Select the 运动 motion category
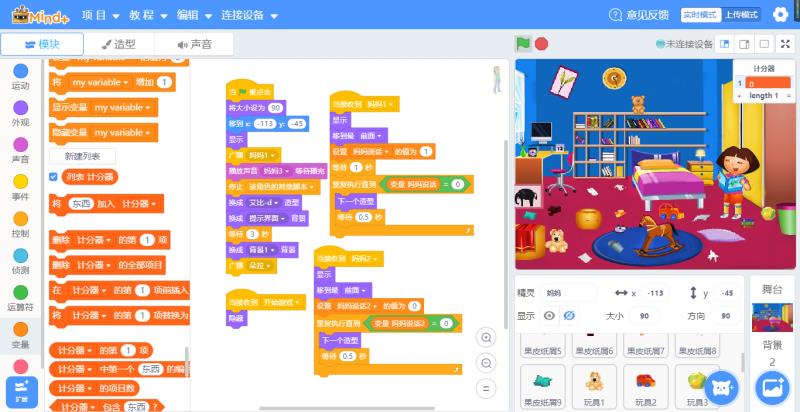 (x=20, y=77)
